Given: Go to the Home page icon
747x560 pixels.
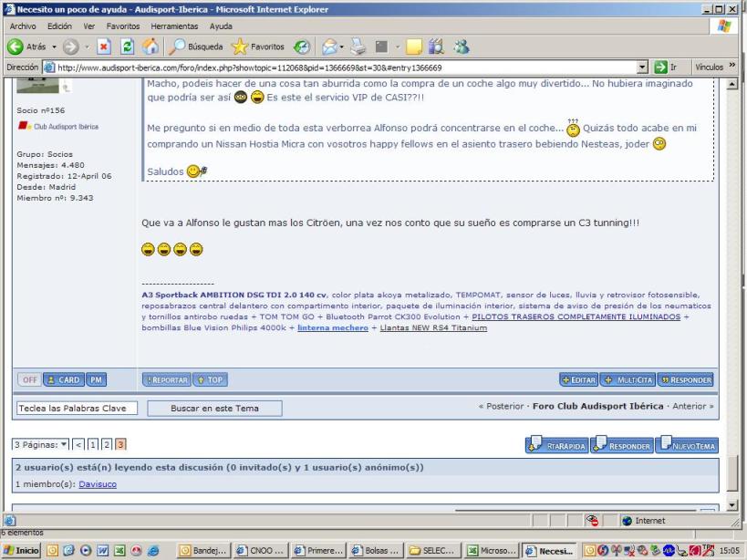Looking at the screenshot, I should [150, 47].
